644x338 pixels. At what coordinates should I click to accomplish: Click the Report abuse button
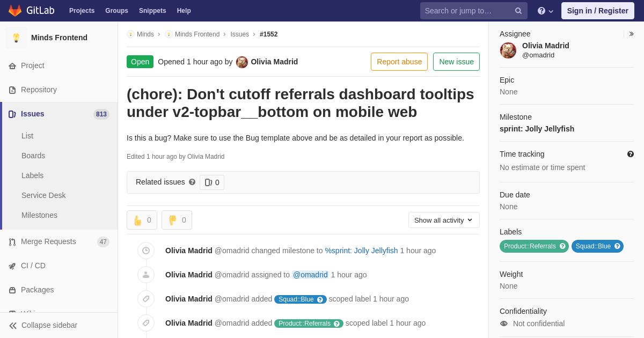pyautogui.click(x=399, y=62)
